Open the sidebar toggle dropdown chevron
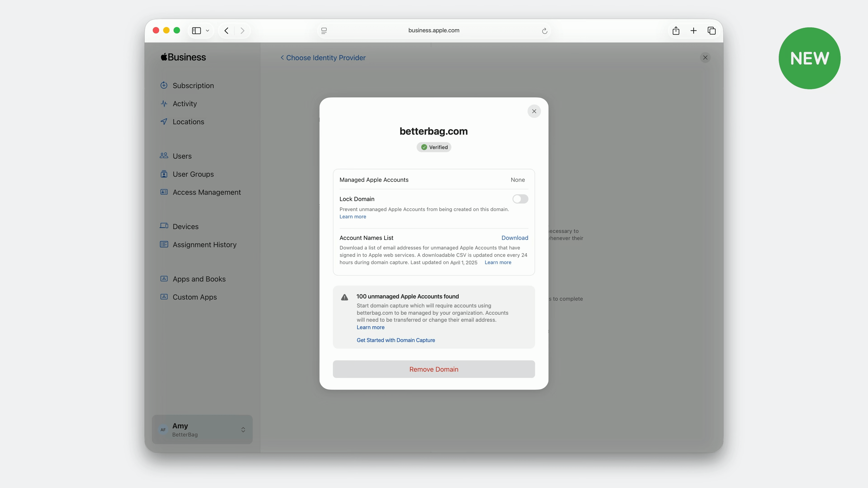 click(208, 31)
